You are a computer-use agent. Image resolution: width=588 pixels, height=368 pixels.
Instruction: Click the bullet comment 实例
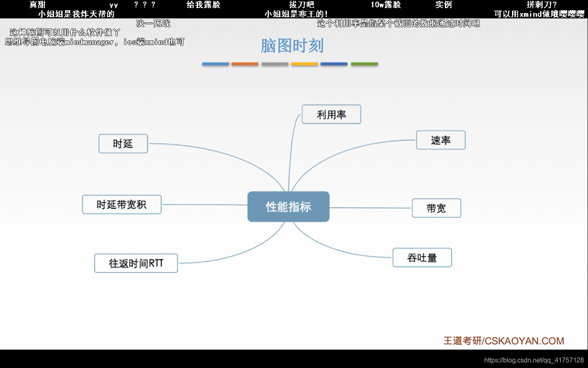(443, 4)
